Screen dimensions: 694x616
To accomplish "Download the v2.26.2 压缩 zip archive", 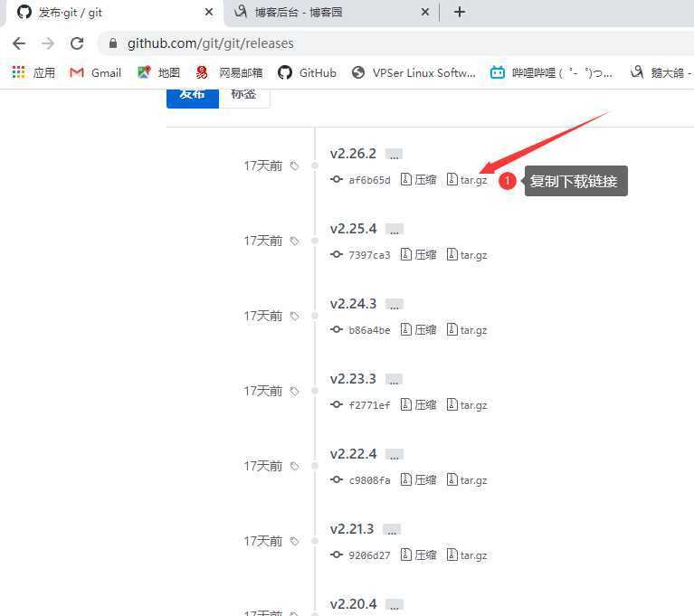I will point(418,180).
